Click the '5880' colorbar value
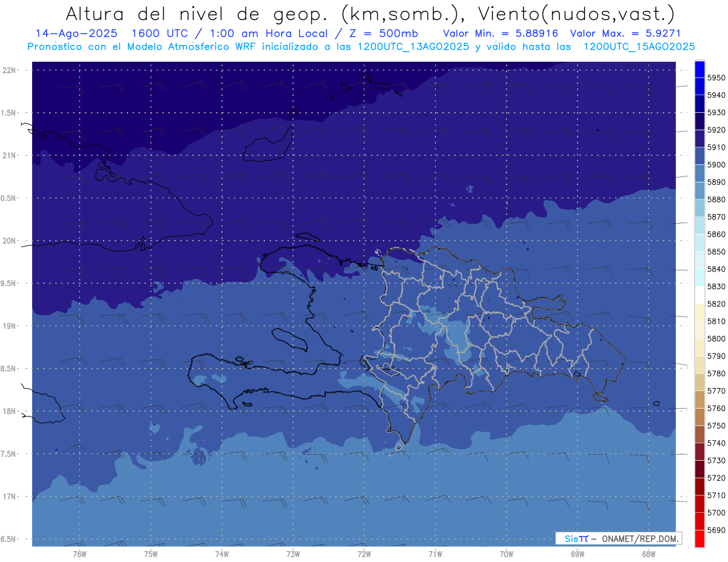728x562 pixels. click(716, 199)
